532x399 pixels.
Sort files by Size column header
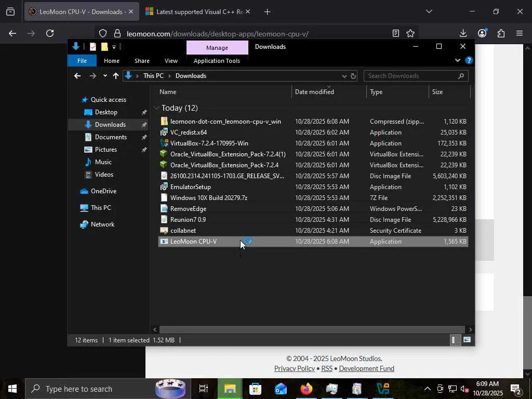click(x=449, y=92)
